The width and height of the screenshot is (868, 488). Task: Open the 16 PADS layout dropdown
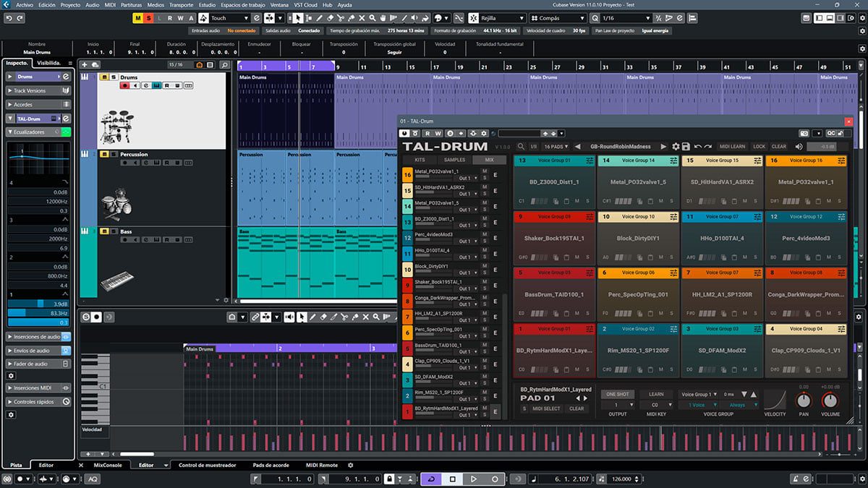[556, 147]
